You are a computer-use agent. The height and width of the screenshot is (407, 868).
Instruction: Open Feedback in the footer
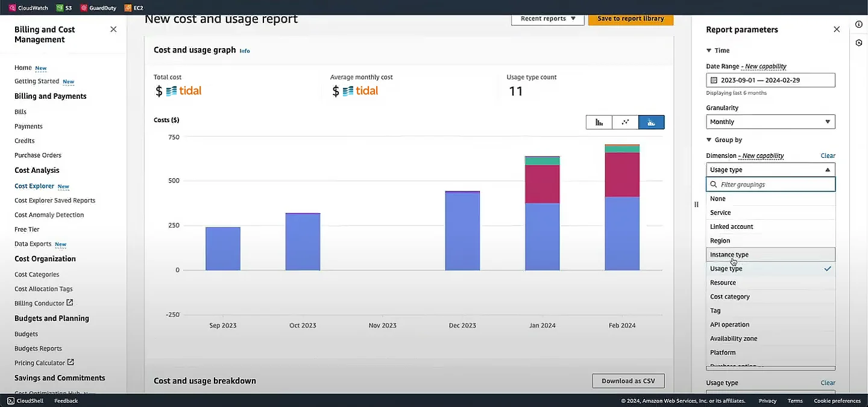coord(66,400)
